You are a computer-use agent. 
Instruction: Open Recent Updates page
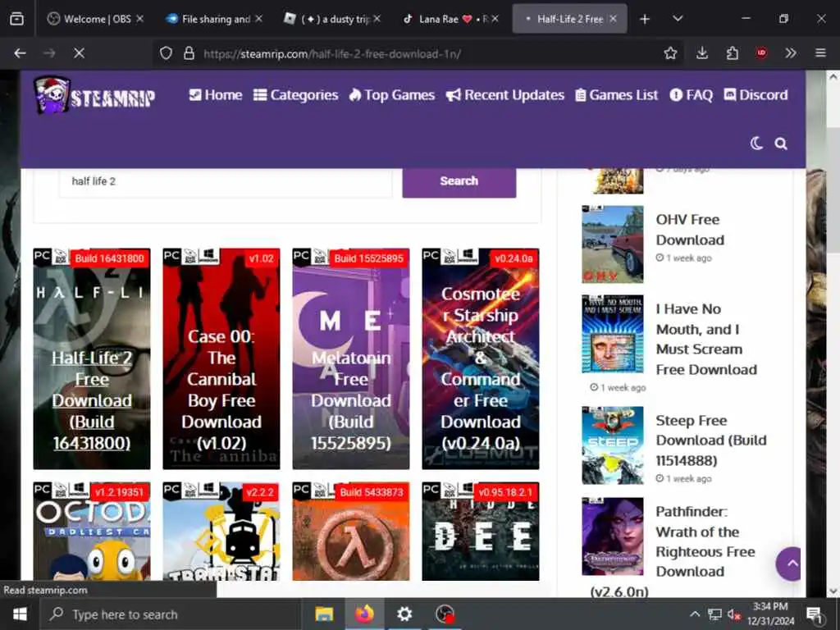504,95
